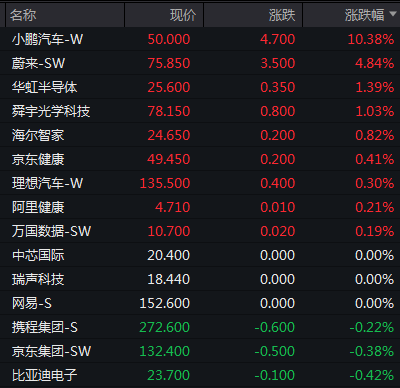This screenshot has width=400, height=388.
Task: Select the stock 瑞声科技
Action: pos(38,279)
